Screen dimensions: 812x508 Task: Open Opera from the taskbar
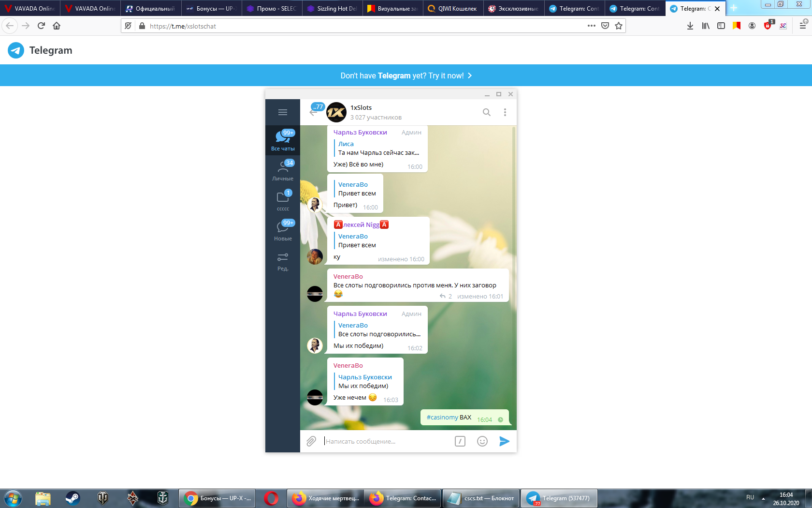click(x=271, y=498)
